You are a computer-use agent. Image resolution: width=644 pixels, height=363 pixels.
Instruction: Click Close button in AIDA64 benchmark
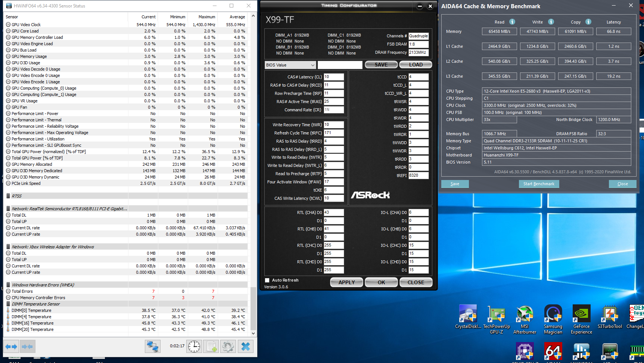[x=622, y=184]
